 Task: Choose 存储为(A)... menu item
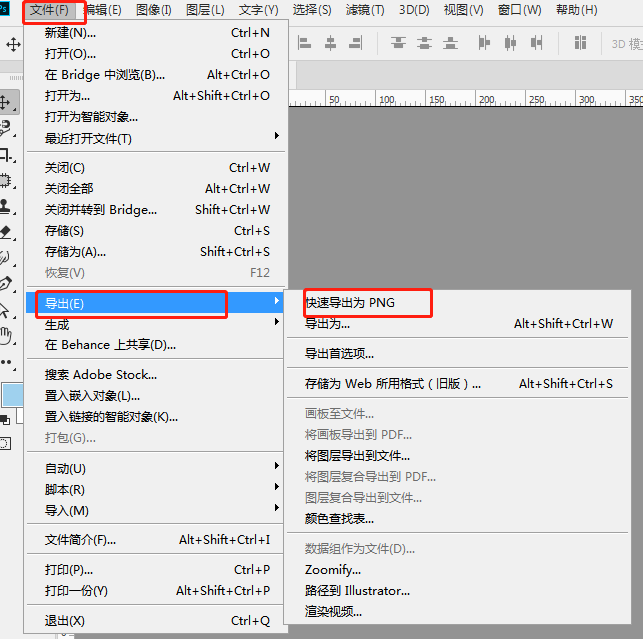click(x=155, y=251)
